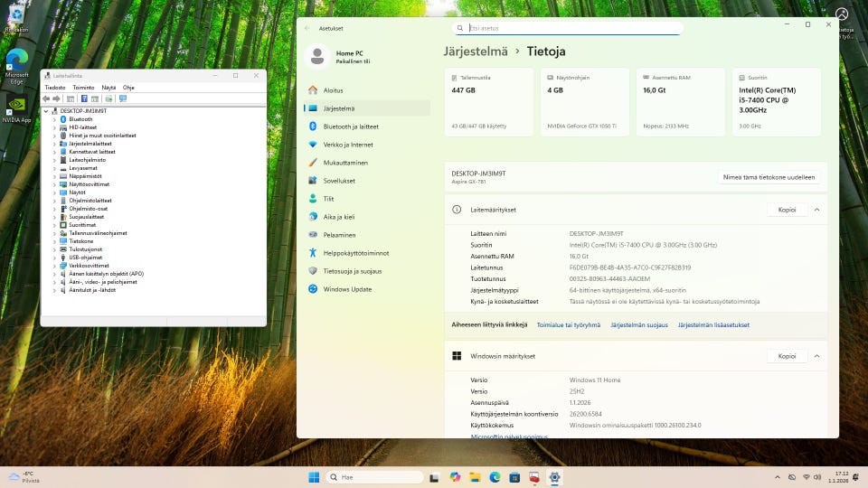Go back using the Settings back arrow
This screenshot has height=488, width=868.
click(x=307, y=28)
